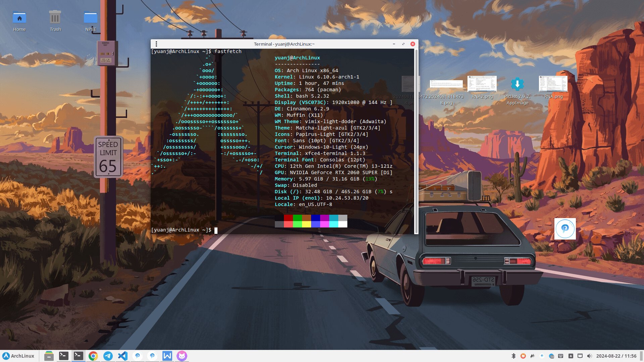Click the brown color block in terminal
Screen dimensions: 644x362
point(306,218)
